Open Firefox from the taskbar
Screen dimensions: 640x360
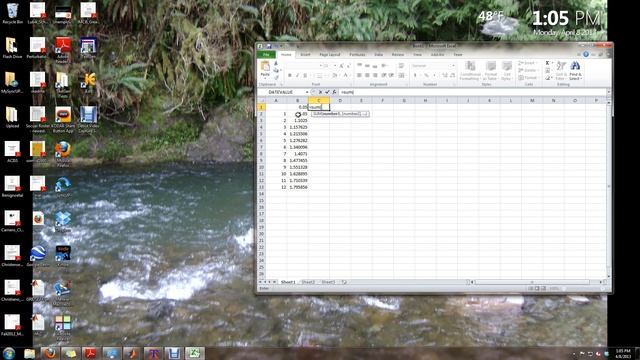[x=50, y=353]
